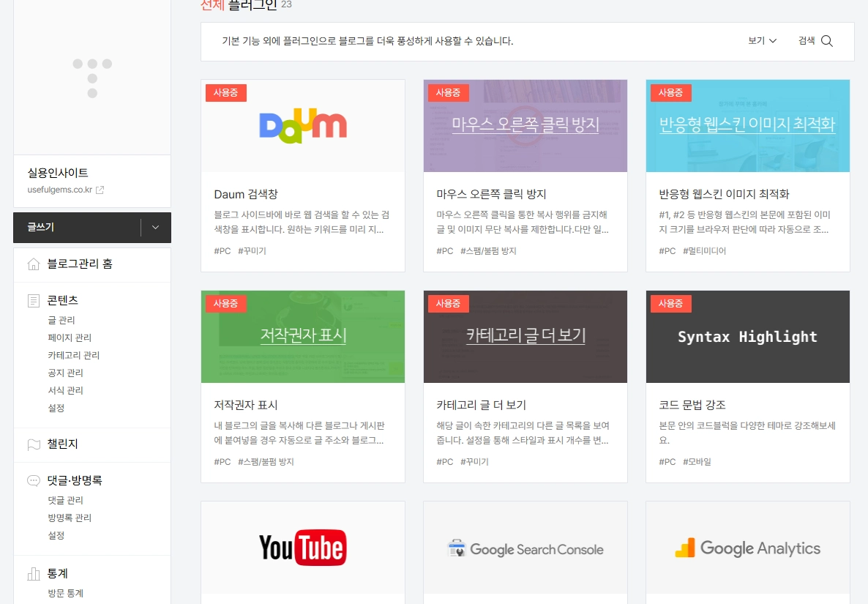Click the 챌린지 flag icon
This screenshot has height=604, width=868.
click(x=34, y=444)
